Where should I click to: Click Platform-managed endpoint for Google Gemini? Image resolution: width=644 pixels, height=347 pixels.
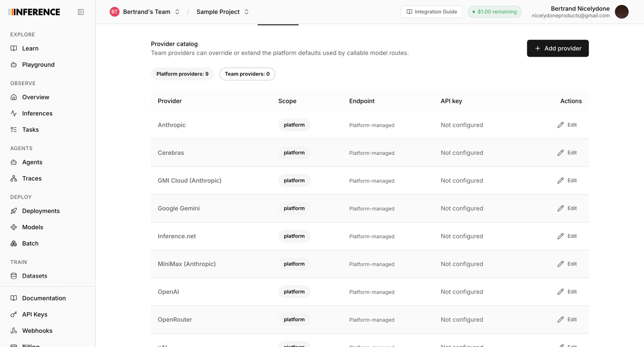[371, 208]
